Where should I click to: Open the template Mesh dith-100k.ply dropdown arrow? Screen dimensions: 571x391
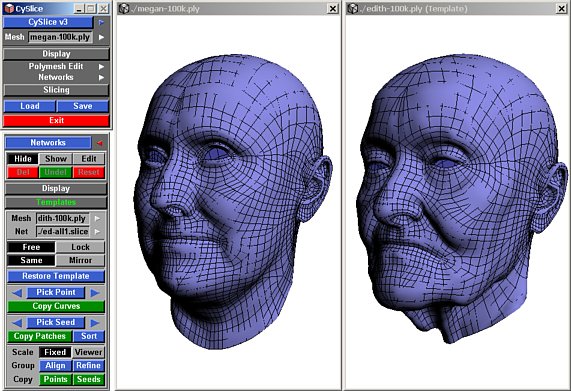97,218
